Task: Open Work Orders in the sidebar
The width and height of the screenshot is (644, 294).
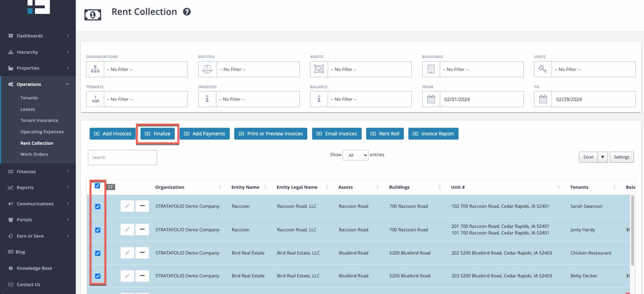Action: click(34, 154)
